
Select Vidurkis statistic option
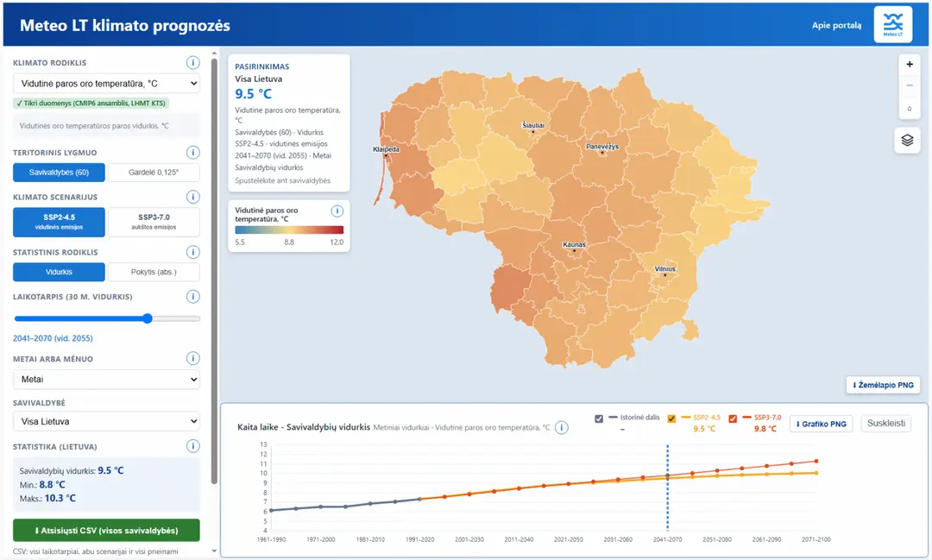point(59,273)
